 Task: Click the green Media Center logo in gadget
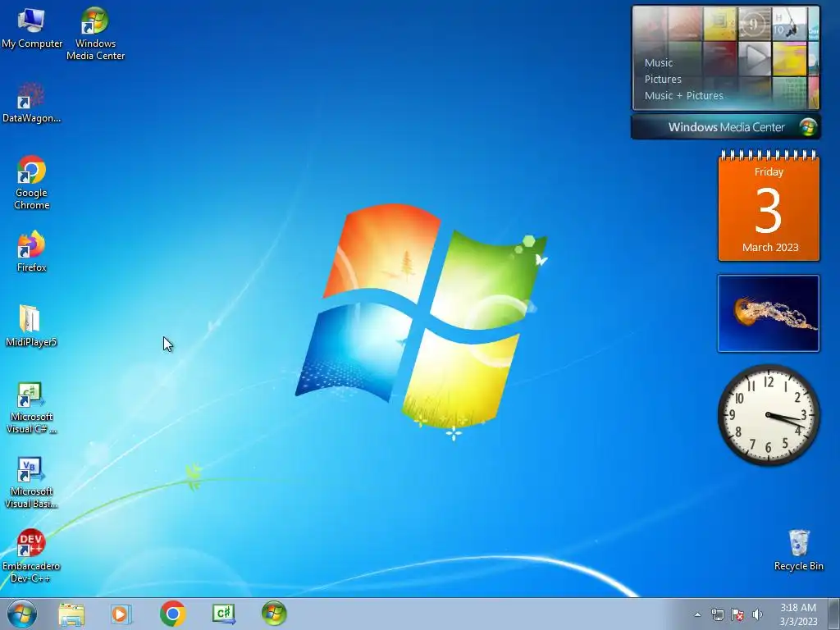pyautogui.click(x=808, y=127)
